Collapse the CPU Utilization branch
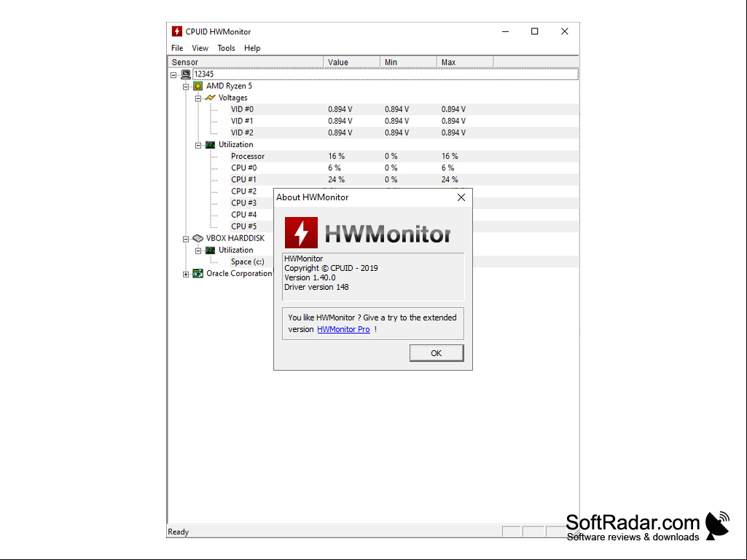The width and height of the screenshot is (747, 560). 198,145
